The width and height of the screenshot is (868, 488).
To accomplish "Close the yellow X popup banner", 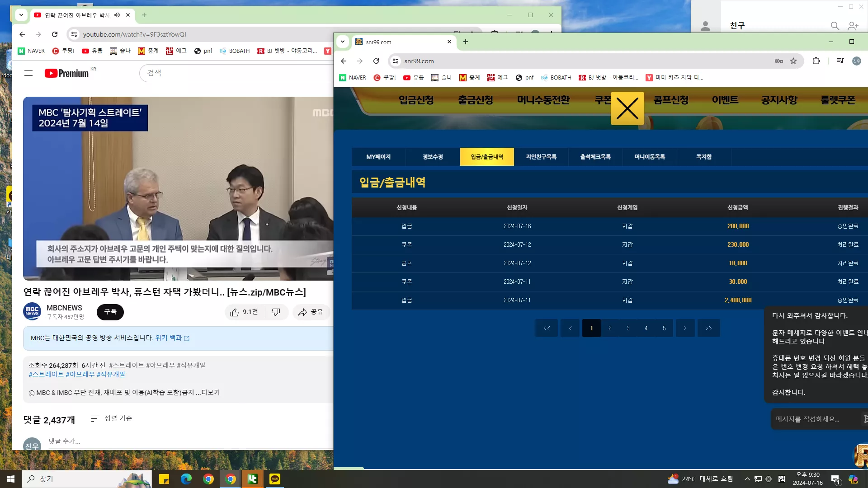I will coord(627,108).
